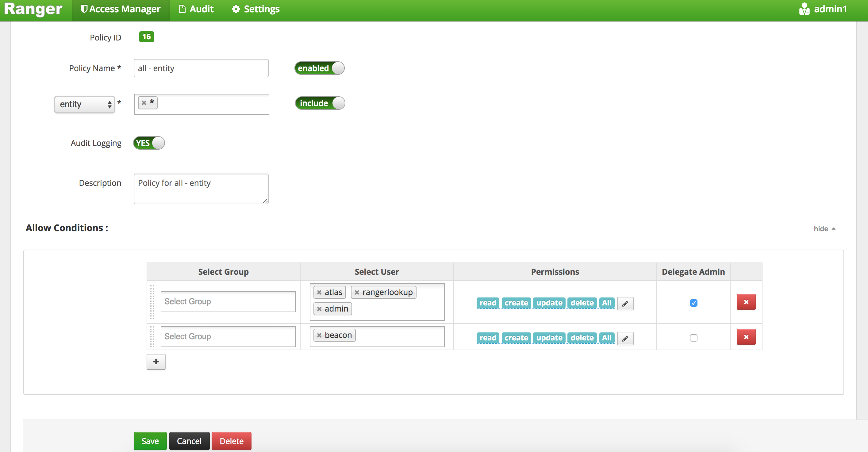Remove user beacon from second row

[319, 335]
